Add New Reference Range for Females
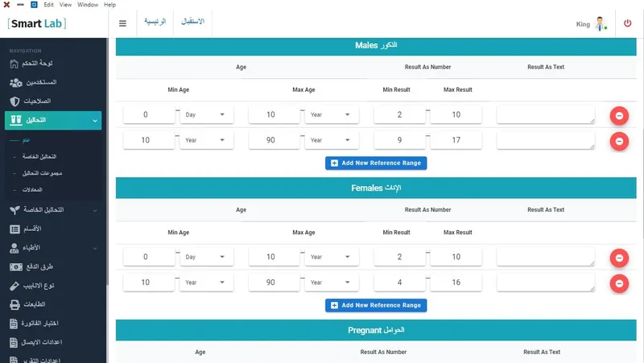The height and width of the screenshot is (363, 644). (x=376, y=305)
